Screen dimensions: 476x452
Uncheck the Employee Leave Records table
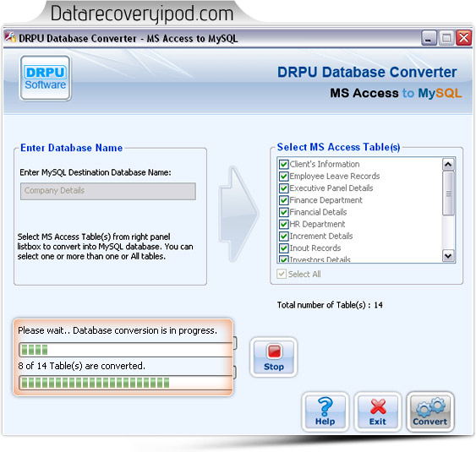[x=283, y=177]
